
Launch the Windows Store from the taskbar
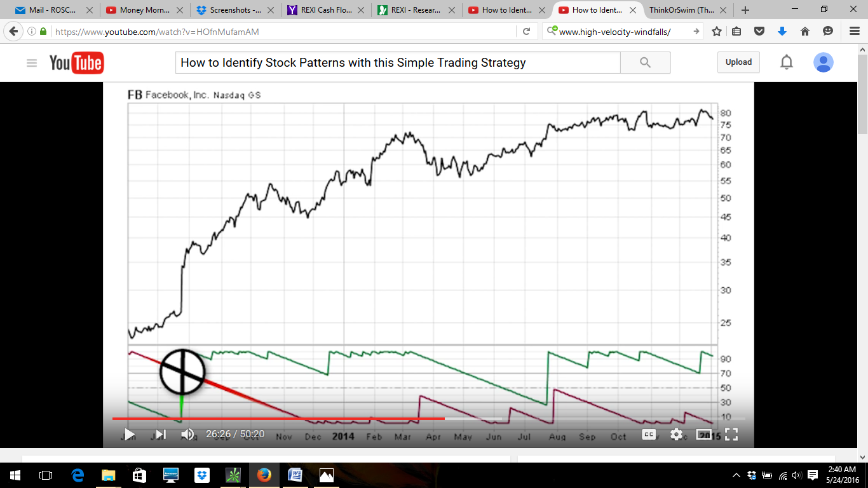pos(139,475)
